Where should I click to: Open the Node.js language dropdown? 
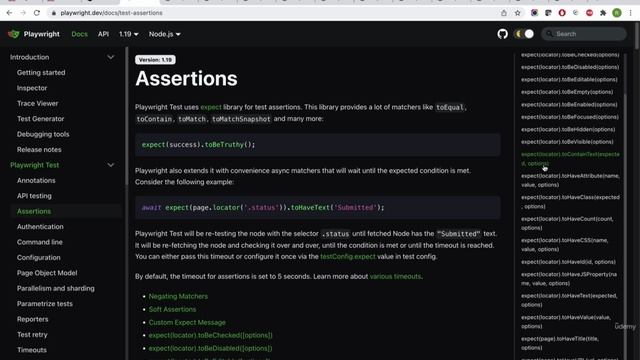(164, 34)
